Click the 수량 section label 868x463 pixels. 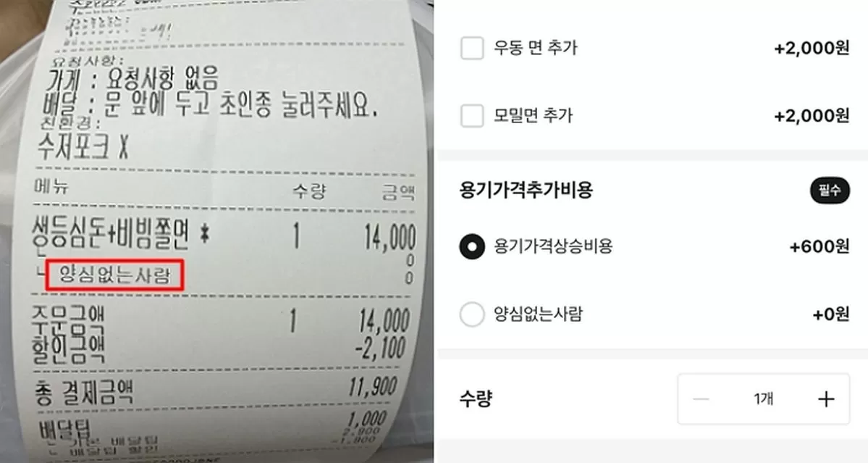pyautogui.click(x=476, y=399)
